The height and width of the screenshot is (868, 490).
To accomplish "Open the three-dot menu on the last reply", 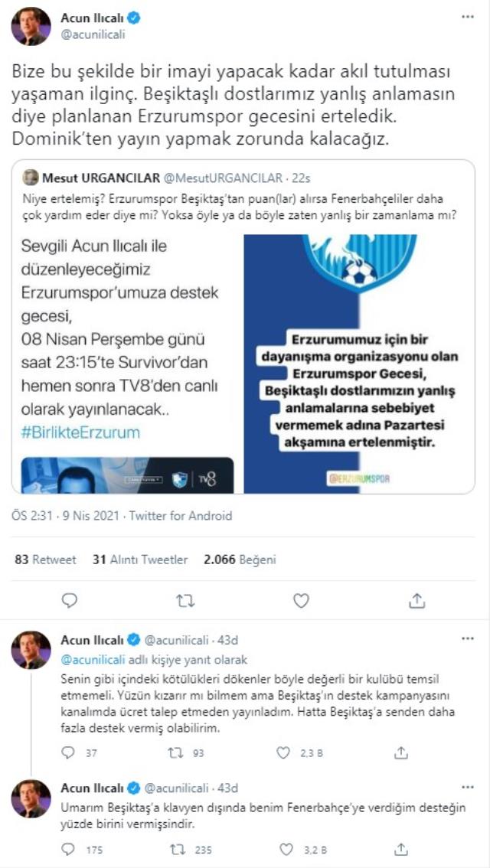I will coord(468,787).
